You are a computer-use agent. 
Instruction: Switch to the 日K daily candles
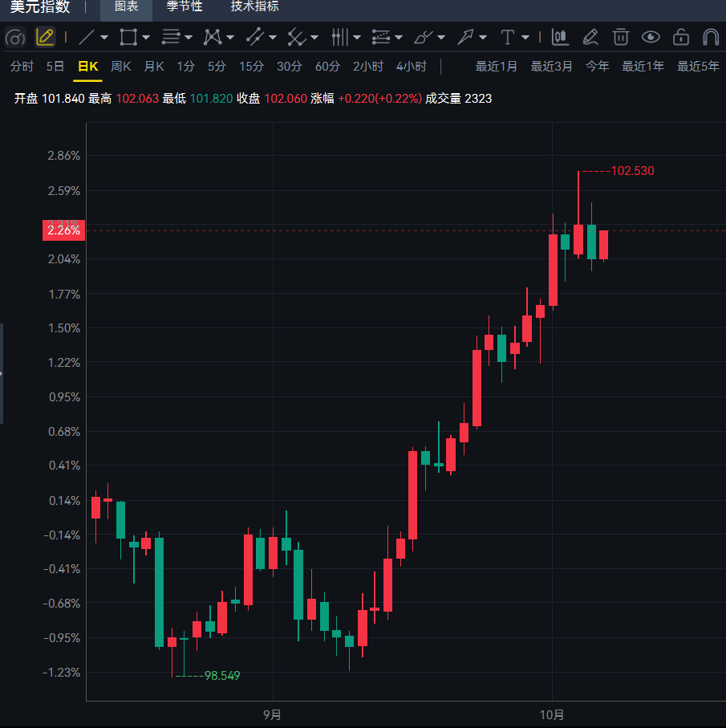coord(88,67)
